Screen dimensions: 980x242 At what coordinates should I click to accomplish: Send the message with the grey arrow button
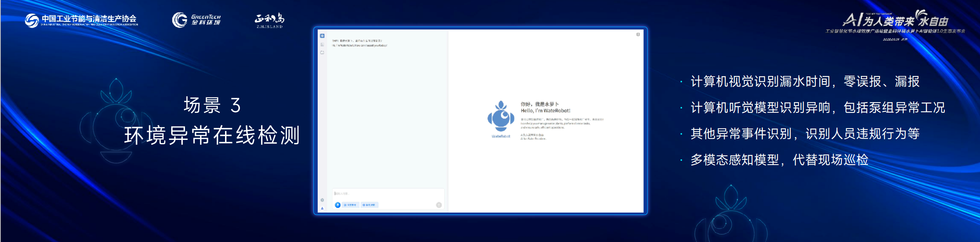tap(439, 205)
